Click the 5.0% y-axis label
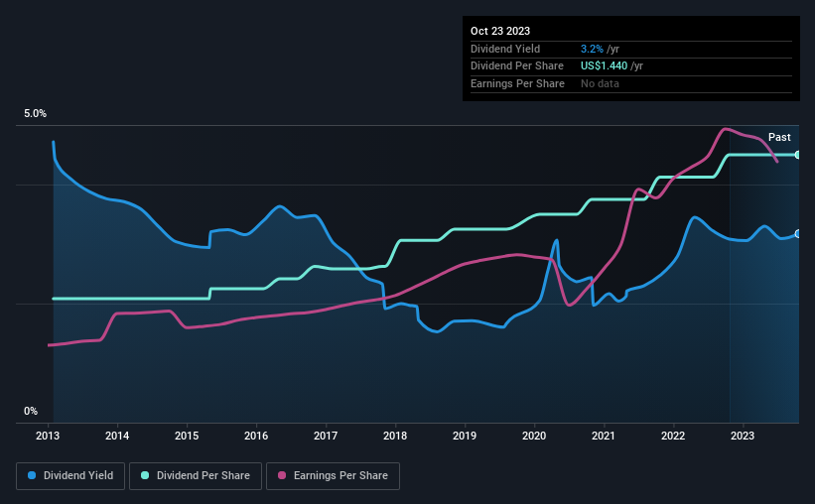The image size is (815, 504). (35, 114)
